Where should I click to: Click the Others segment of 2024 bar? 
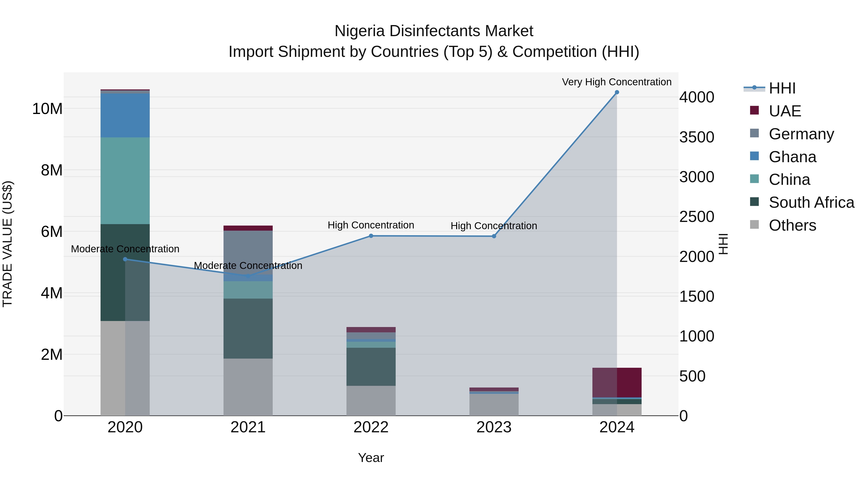click(x=617, y=410)
